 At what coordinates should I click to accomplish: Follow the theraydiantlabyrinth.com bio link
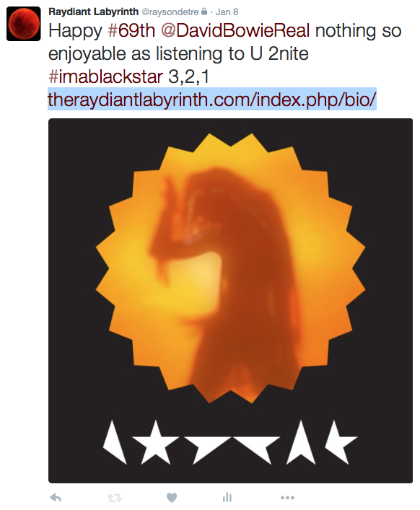click(212, 99)
